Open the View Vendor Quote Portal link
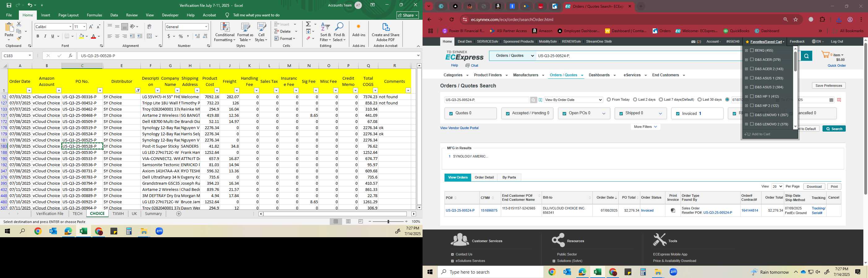The height and width of the screenshot is (278, 868). (x=459, y=128)
